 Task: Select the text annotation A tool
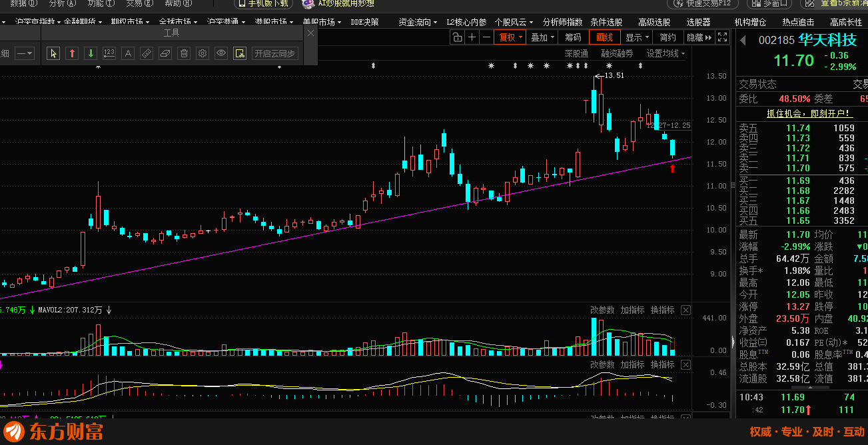129,53
